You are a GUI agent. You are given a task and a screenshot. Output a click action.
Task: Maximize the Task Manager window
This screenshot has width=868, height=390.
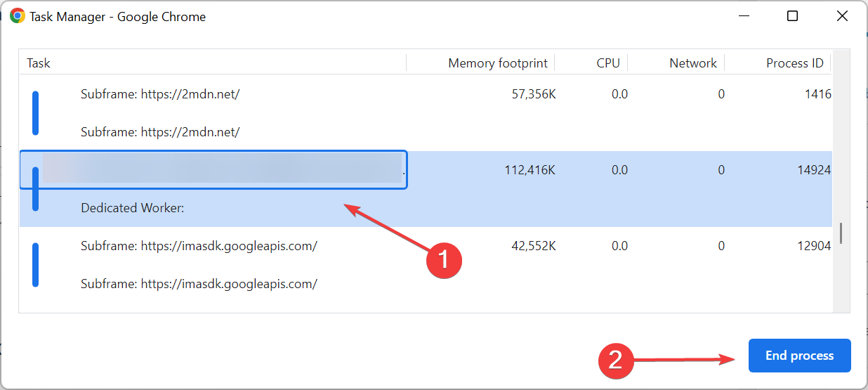pos(792,16)
